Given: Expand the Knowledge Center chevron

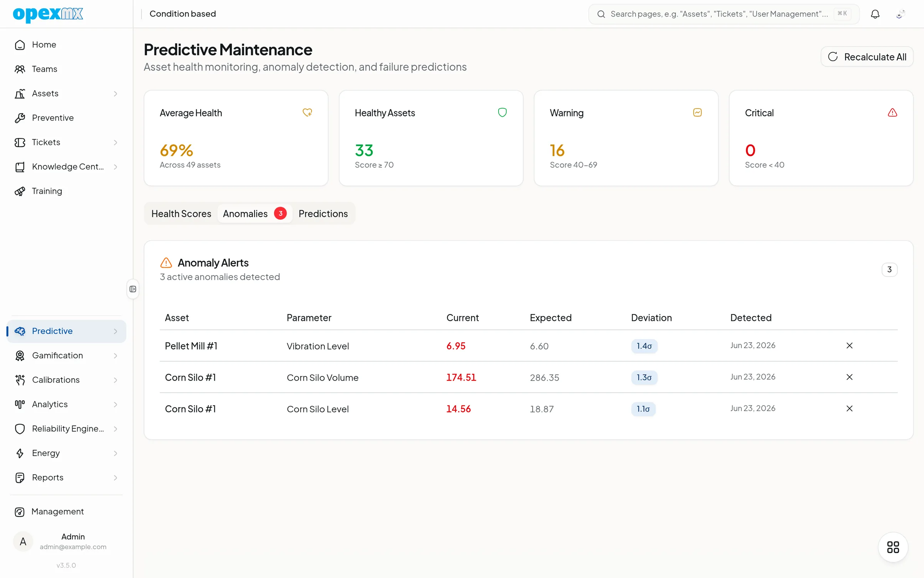Looking at the screenshot, I should pos(115,167).
